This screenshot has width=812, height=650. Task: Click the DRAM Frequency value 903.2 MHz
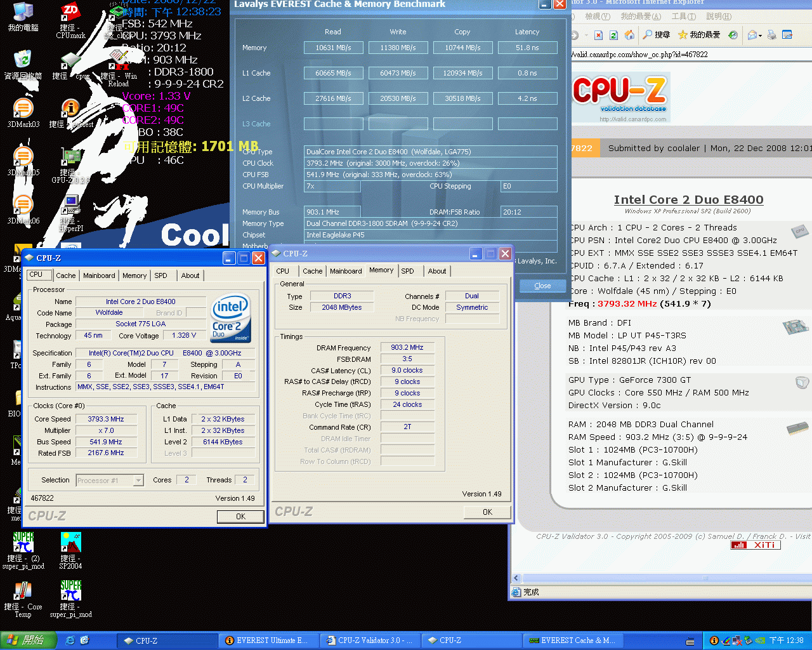pos(407,347)
